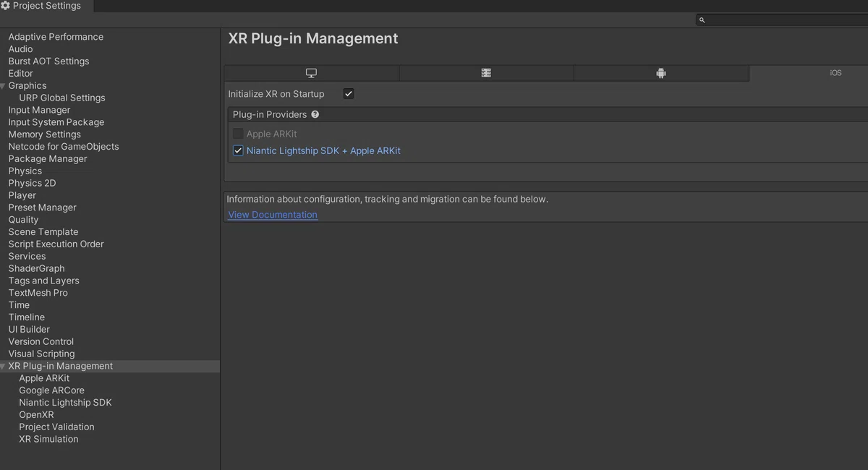Open Memory Settings

pos(45,134)
